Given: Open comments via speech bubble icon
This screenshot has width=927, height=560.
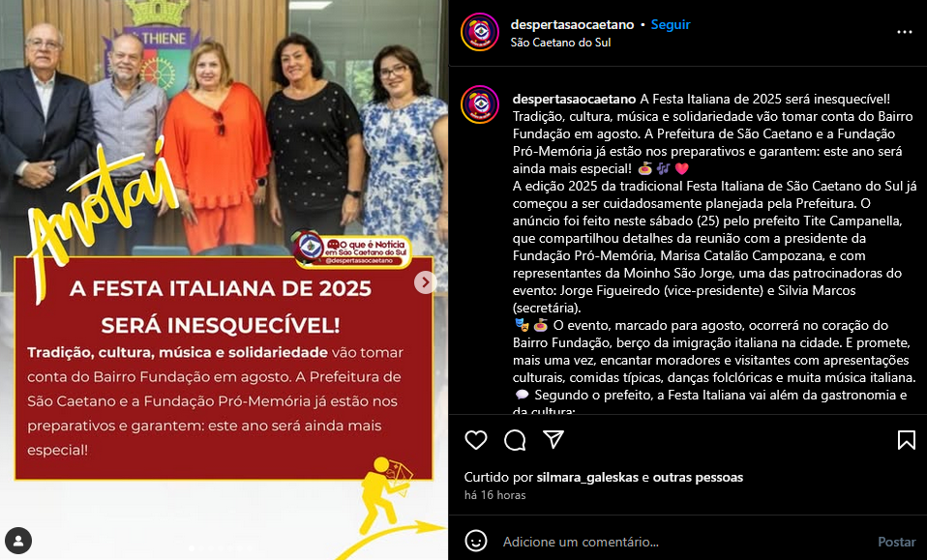Looking at the screenshot, I should [x=515, y=440].
